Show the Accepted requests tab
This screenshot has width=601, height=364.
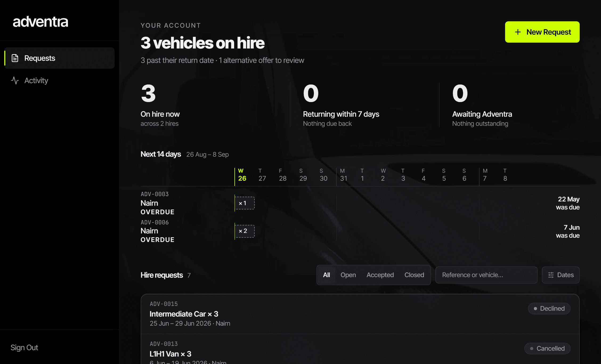click(x=380, y=275)
